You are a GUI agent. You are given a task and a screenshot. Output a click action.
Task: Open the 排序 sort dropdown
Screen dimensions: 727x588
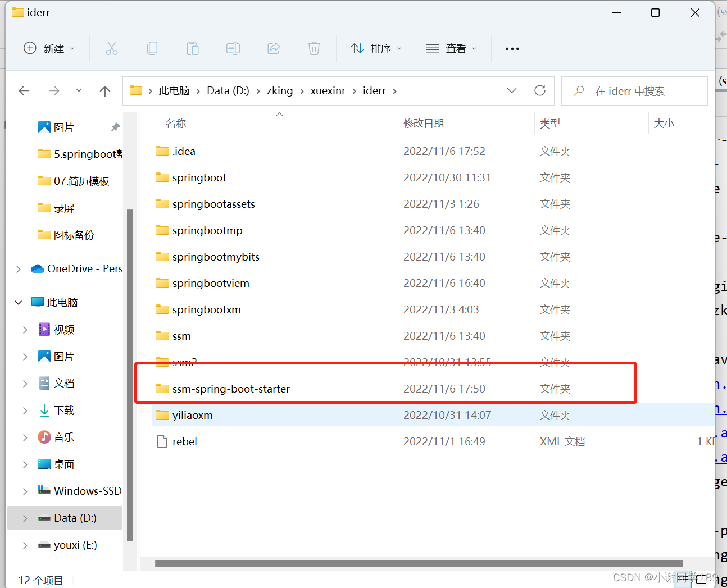[x=376, y=49]
